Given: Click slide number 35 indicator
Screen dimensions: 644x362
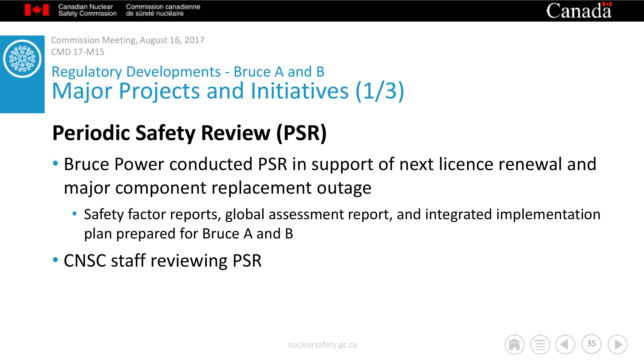Looking at the screenshot, I should [591, 344].
